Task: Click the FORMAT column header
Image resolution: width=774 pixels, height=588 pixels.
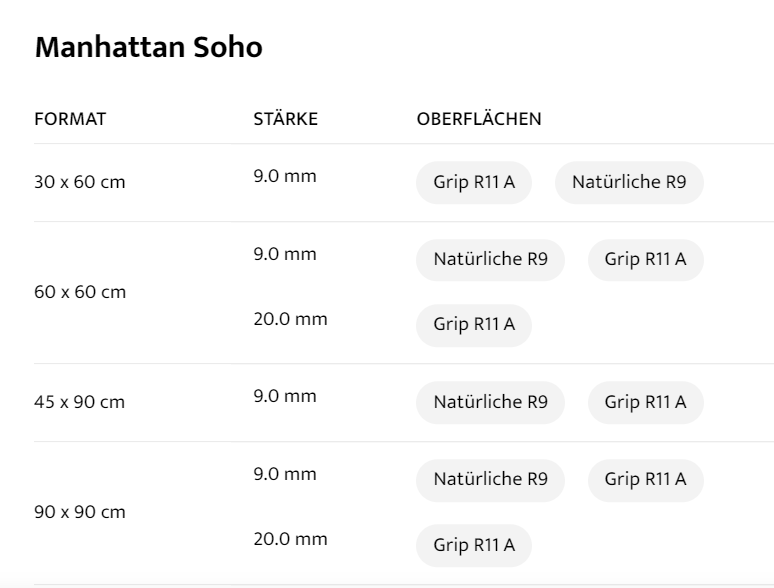Action: click(x=70, y=120)
